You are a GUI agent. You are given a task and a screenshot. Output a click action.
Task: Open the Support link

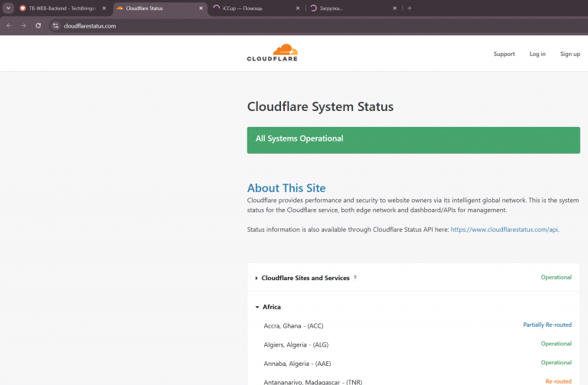(504, 54)
